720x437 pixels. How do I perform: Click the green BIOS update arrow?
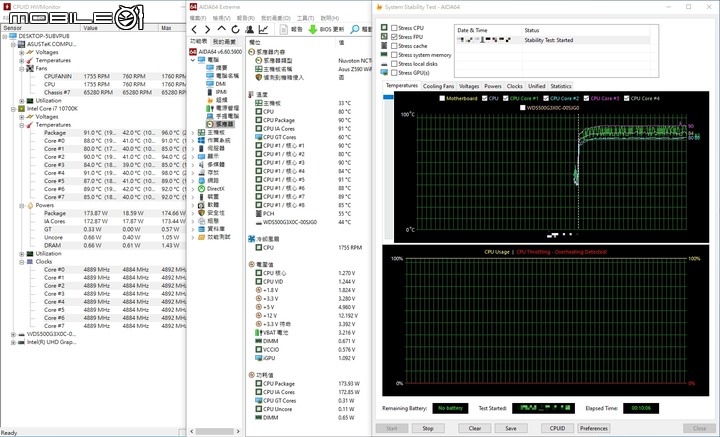(313, 29)
